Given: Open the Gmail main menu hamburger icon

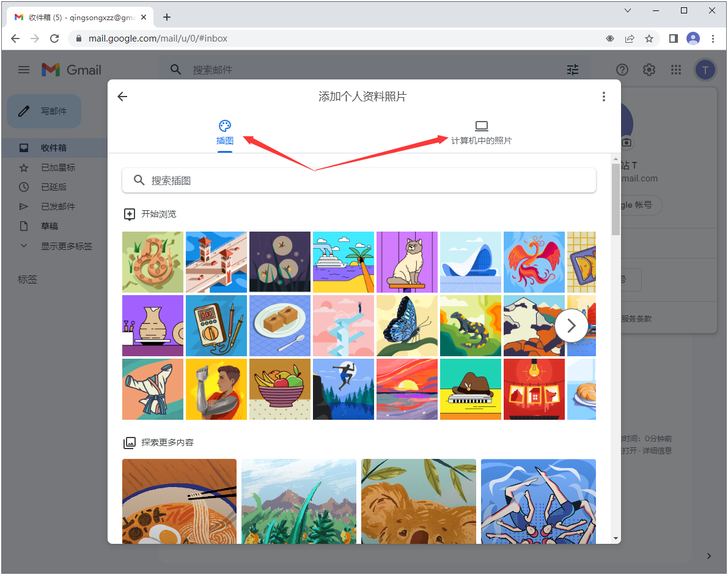Looking at the screenshot, I should point(24,70).
